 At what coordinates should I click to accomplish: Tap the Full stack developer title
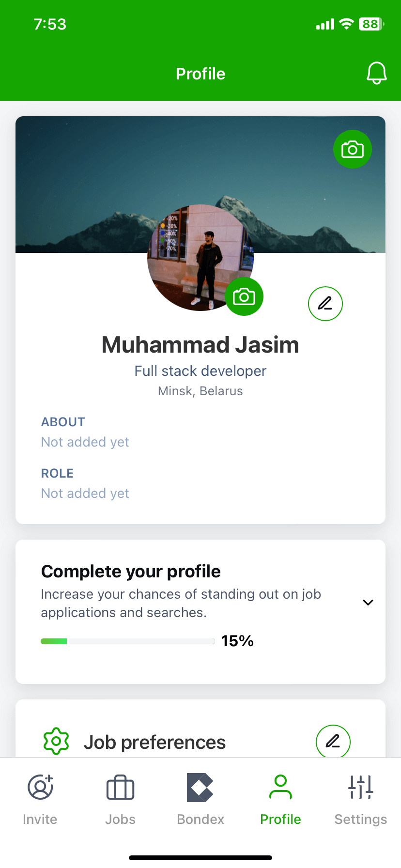point(200,371)
